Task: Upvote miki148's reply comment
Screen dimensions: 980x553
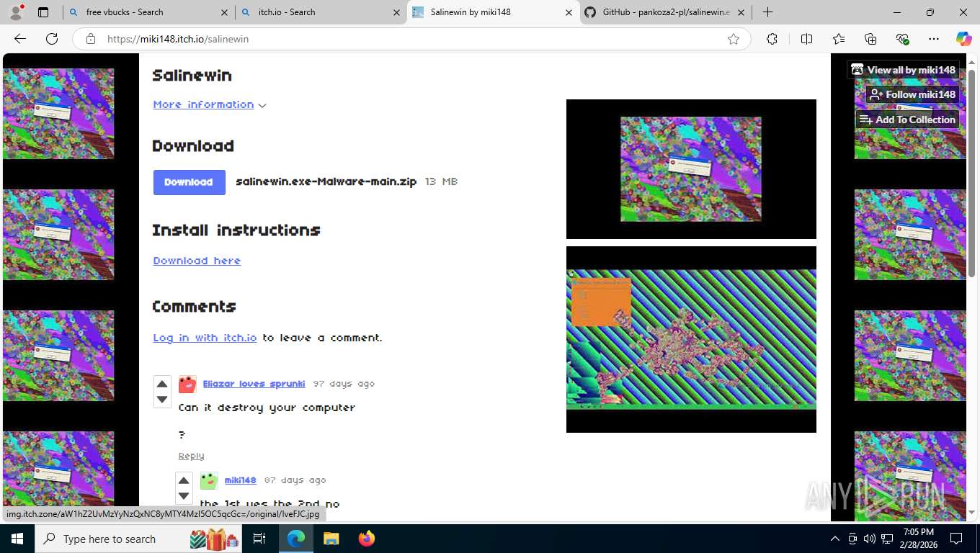Action: tap(184, 480)
